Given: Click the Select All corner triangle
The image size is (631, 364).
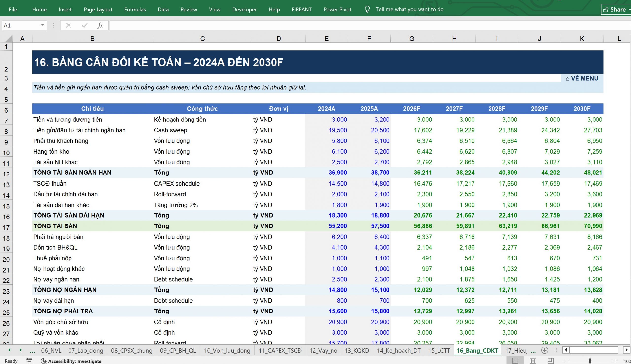Looking at the screenshot, I should pyautogui.click(x=8, y=38).
